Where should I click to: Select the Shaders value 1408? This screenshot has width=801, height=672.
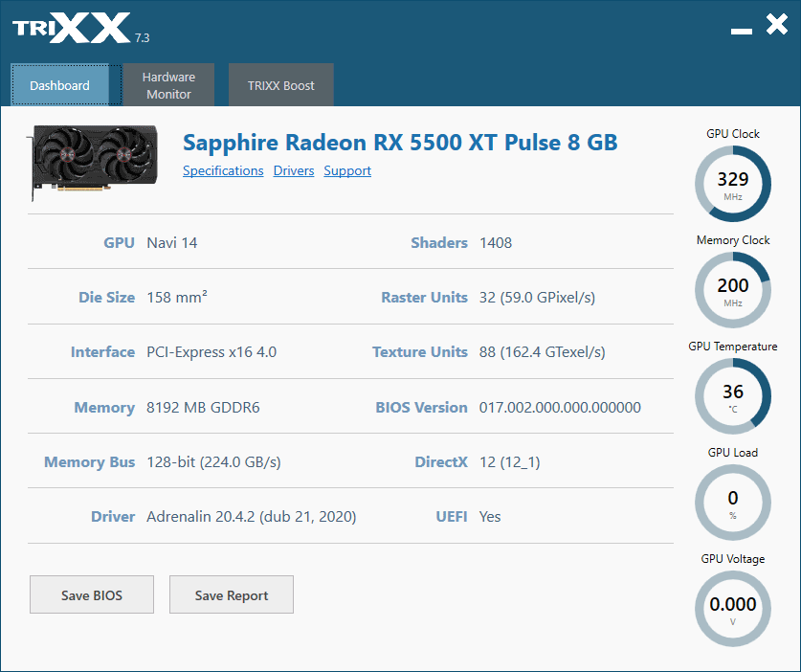[496, 243]
